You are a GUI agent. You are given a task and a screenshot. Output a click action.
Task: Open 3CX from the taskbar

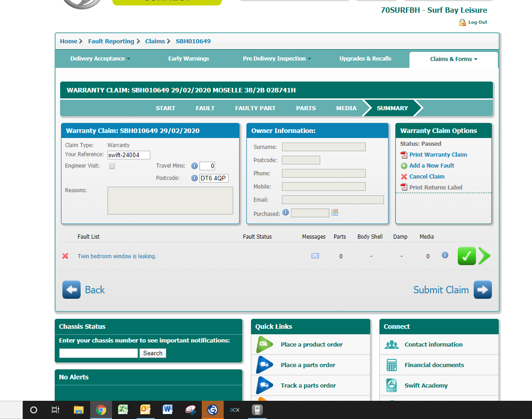click(x=235, y=410)
